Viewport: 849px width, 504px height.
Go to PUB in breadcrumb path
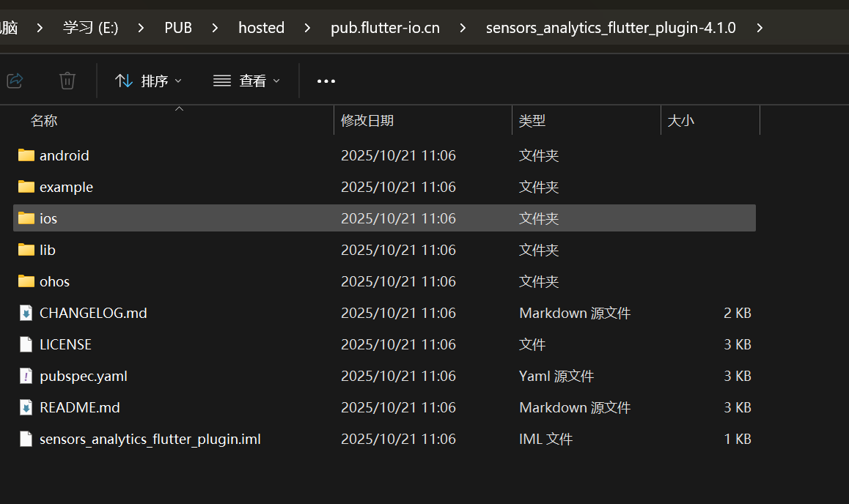(178, 28)
